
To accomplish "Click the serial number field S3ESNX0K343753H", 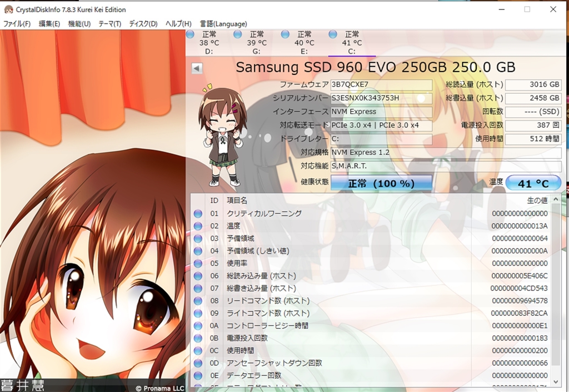I will [x=381, y=98].
